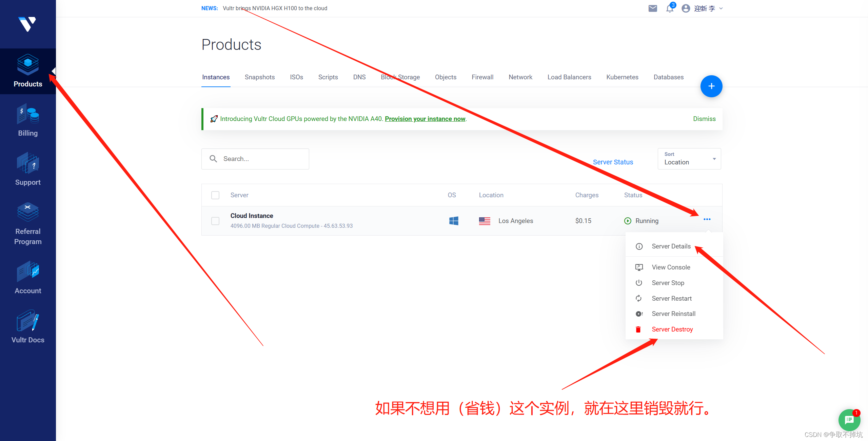Open the Server Status link
Screen dimensions: 868x441
point(613,162)
